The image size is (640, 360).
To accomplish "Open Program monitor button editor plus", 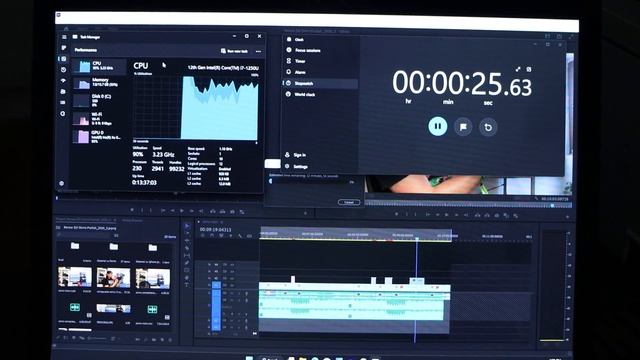I will tap(568, 217).
